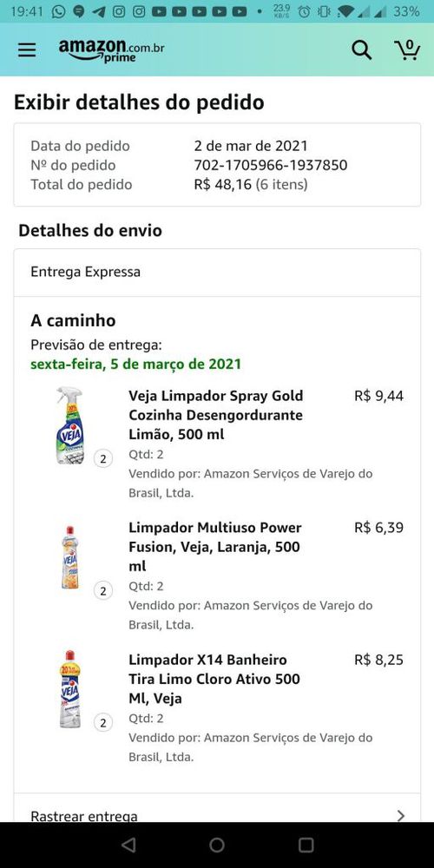The height and width of the screenshot is (868, 434).
Task: Open the hamburger navigation menu
Action: [27, 50]
